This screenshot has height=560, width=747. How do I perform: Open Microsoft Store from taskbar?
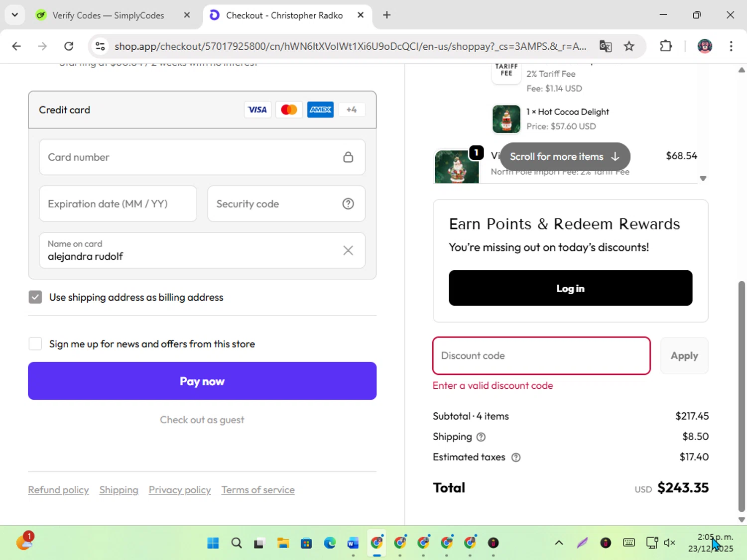pos(306,543)
